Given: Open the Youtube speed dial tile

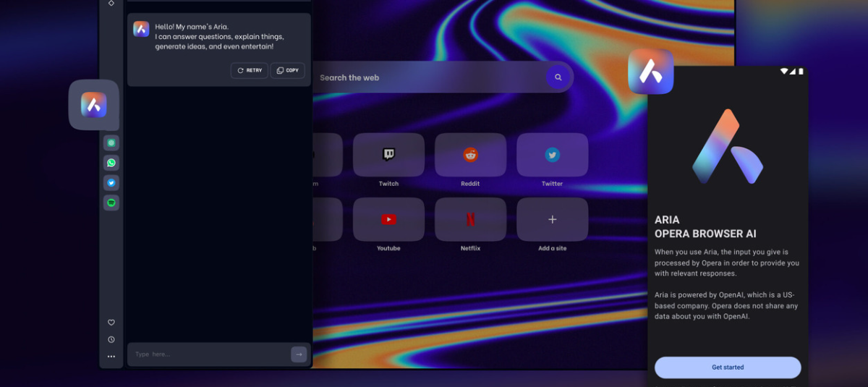Looking at the screenshot, I should click(388, 219).
